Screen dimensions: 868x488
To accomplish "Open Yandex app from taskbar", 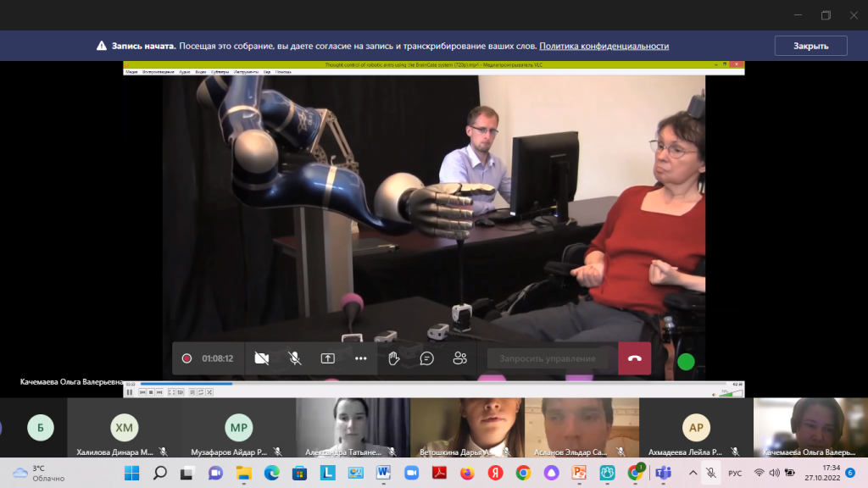I will 495,473.
